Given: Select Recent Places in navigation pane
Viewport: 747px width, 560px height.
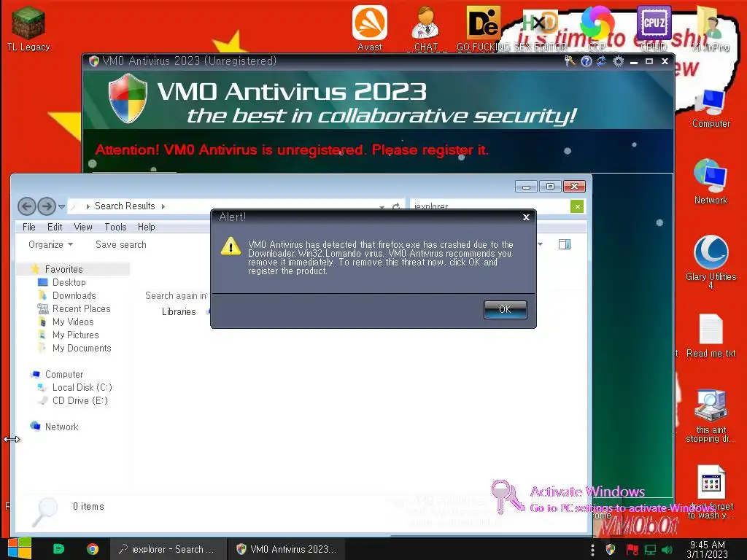Looking at the screenshot, I should click(x=81, y=308).
